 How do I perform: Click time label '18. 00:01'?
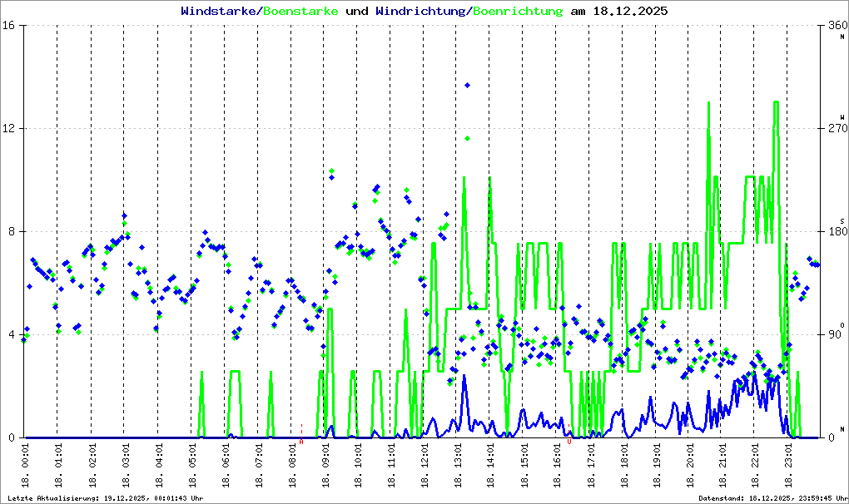coord(25,466)
